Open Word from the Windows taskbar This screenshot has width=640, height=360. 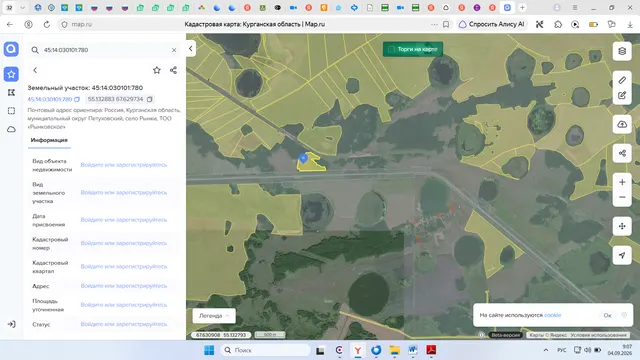click(x=412, y=350)
